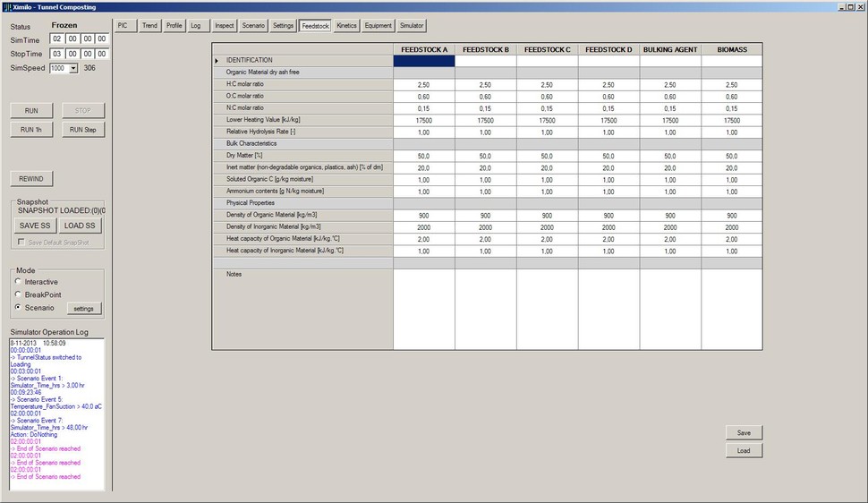Click the row indicator arrow beside IDENTIFICATION
The height and width of the screenshot is (503, 868).
[x=217, y=61]
